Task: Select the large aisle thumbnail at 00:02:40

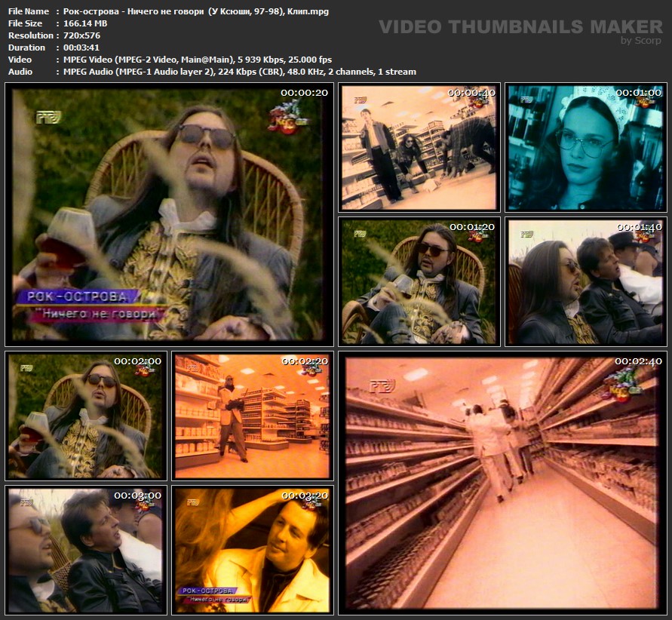Action: pyautogui.click(x=502, y=483)
